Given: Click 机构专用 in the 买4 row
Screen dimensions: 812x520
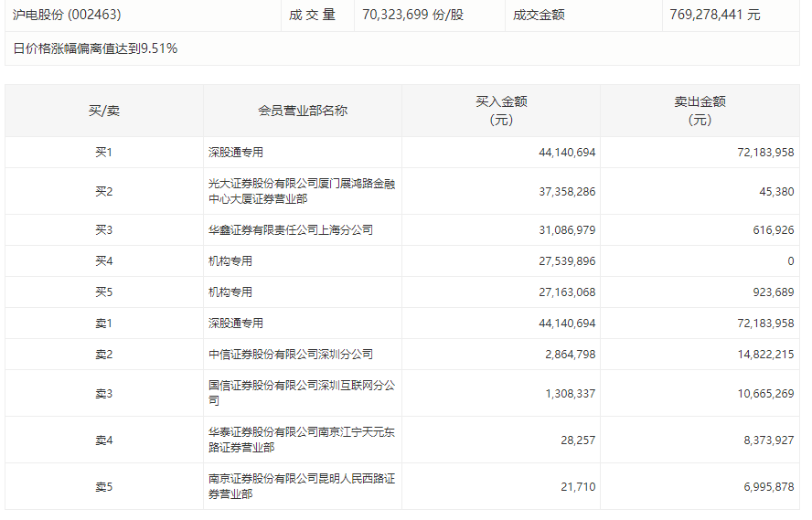Looking at the screenshot, I should [x=230, y=260].
